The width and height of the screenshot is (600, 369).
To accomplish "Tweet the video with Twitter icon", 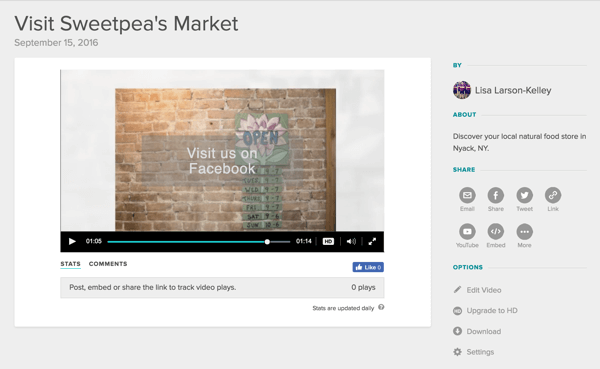I will [524, 195].
